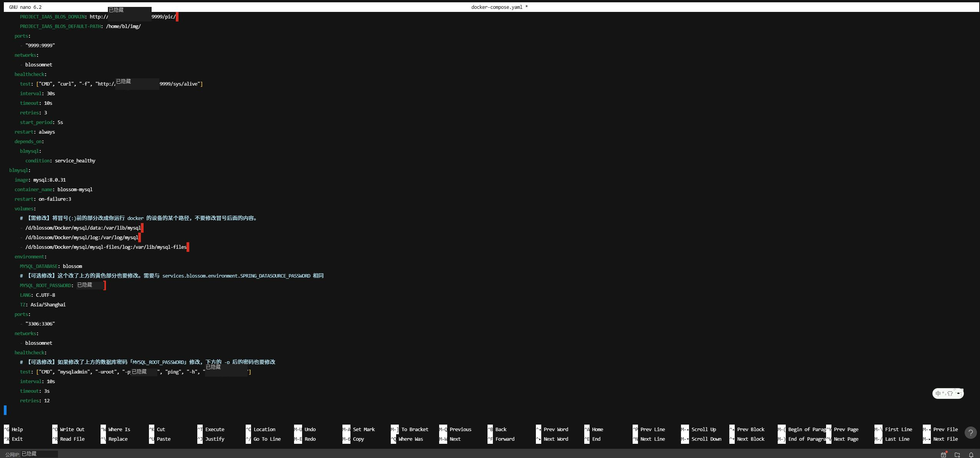The image size is (980, 458).
Task: Click the Execute shortcut label
Action: pos(215,429)
